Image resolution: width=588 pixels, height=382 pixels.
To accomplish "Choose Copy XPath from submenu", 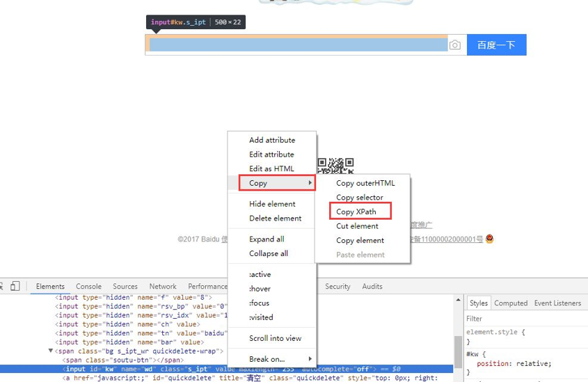I will coord(356,212).
